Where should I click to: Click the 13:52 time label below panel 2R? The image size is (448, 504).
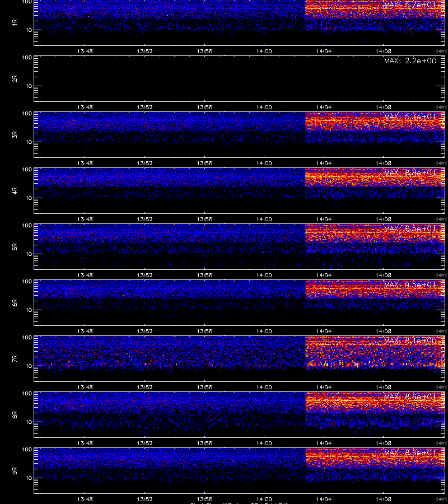pos(144,107)
